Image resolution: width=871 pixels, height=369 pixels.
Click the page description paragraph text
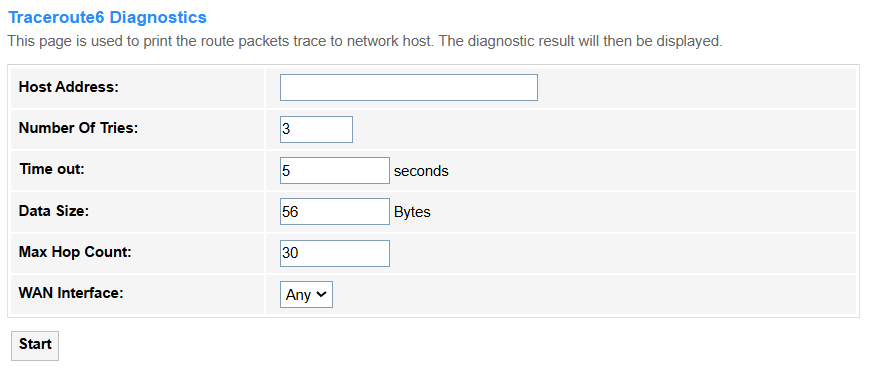coord(365,41)
